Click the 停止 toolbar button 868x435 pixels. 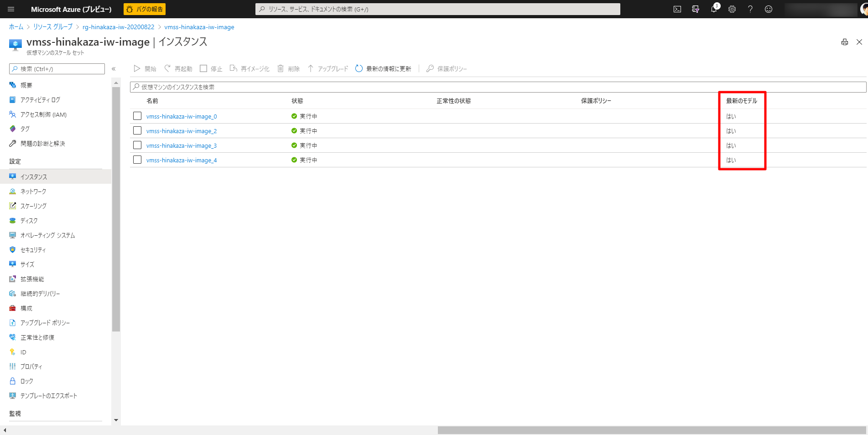[211, 69]
